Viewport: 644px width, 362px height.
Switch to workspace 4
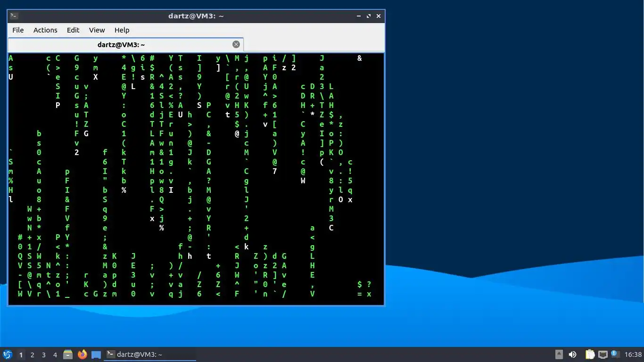55,354
